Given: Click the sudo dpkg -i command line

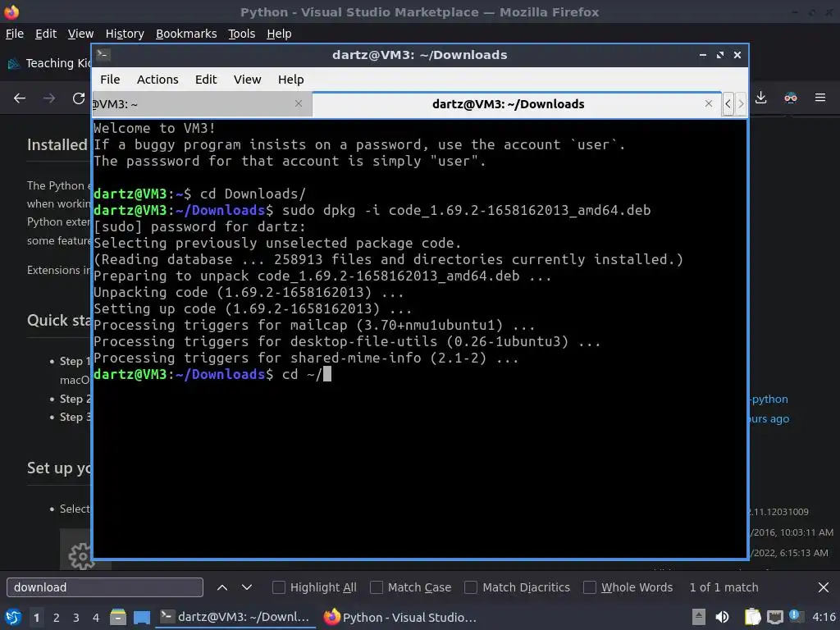Looking at the screenshot, I should click(x=372, y=211).
